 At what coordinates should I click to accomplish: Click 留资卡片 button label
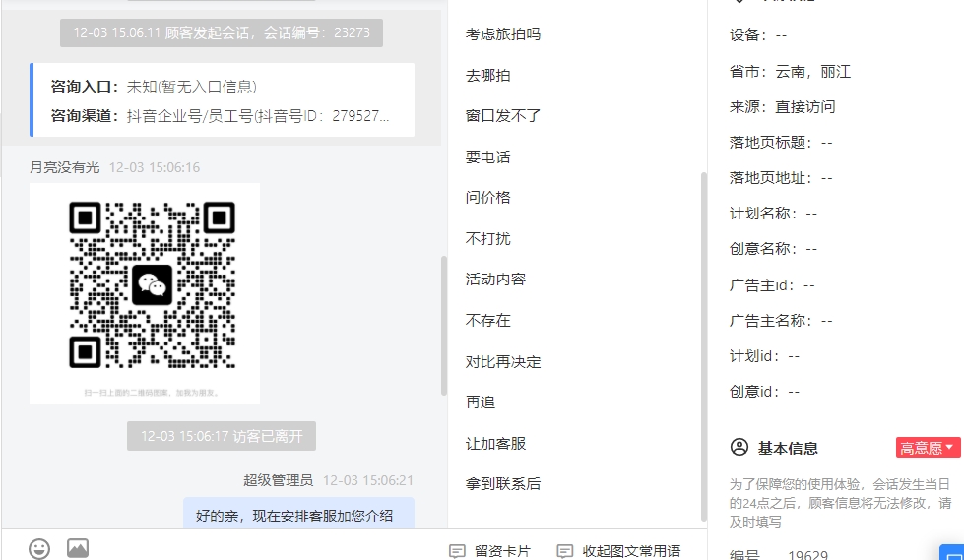[x=502, y=551]
